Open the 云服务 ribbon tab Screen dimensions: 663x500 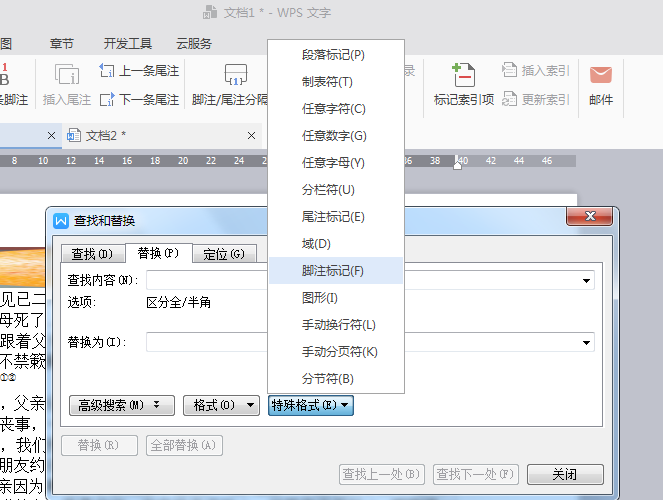click(194, 44)
